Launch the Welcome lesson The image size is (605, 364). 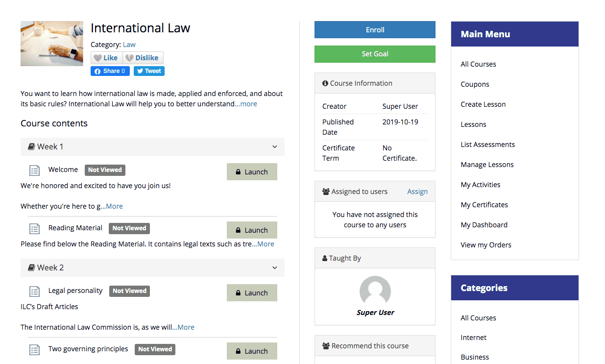(252, 172)
